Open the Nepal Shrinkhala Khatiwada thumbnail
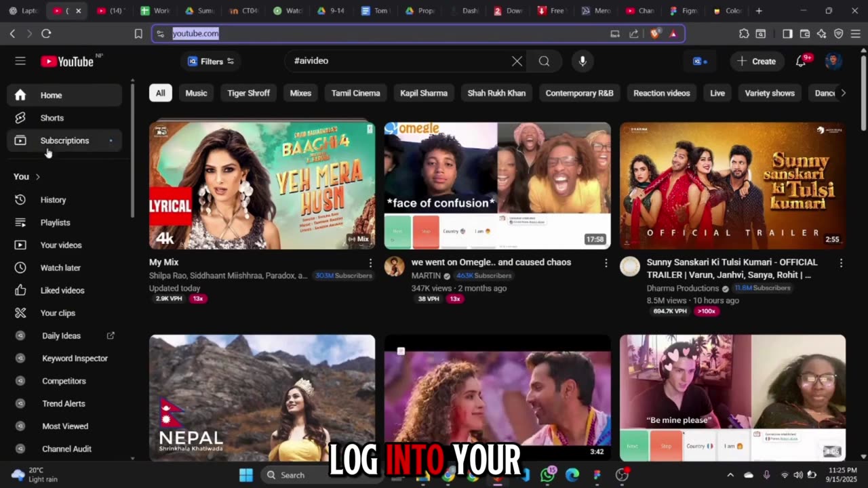Screen dimensions: 868x488 (x=262, y=398)
